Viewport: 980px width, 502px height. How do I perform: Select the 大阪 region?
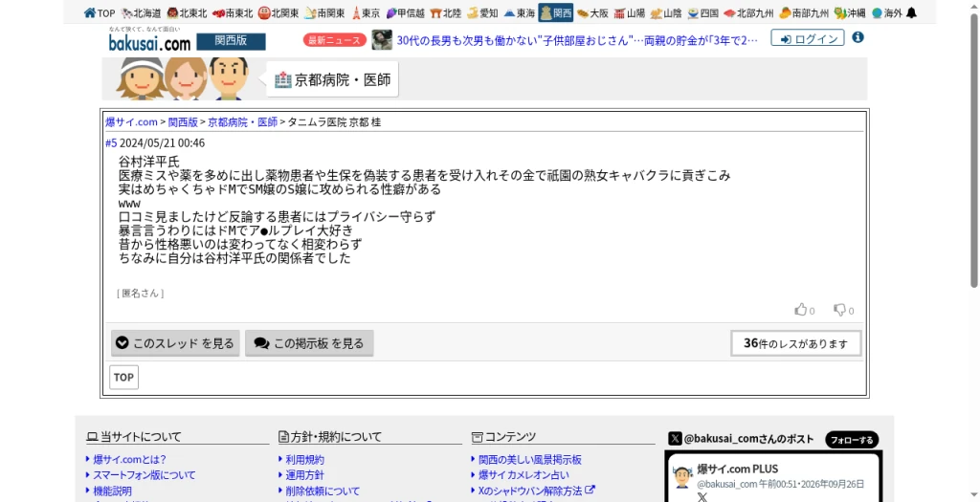tap(592, 12)
